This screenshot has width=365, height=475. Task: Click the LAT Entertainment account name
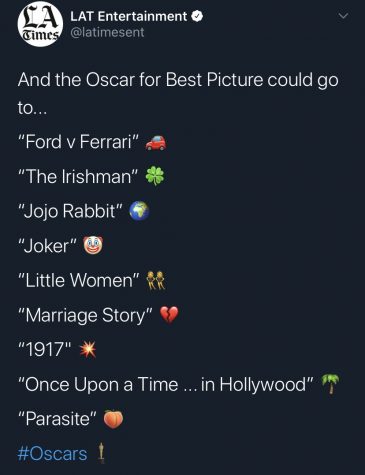tap(129, 16)
